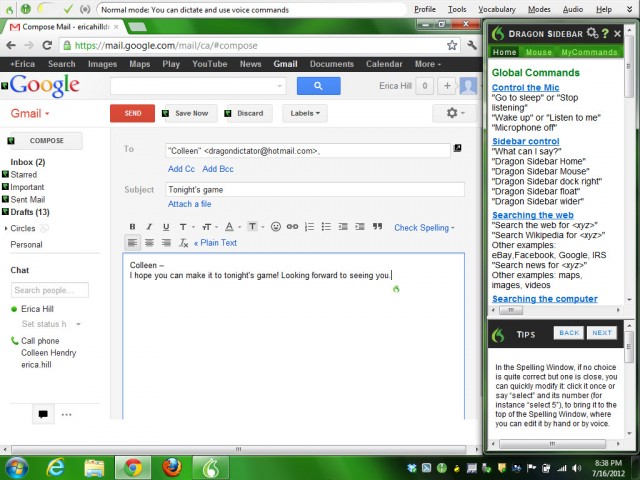Image resolution: width=640 pixels, height=480 pixels.
Task: Decrease the indent of text
Action: (343, 227)
